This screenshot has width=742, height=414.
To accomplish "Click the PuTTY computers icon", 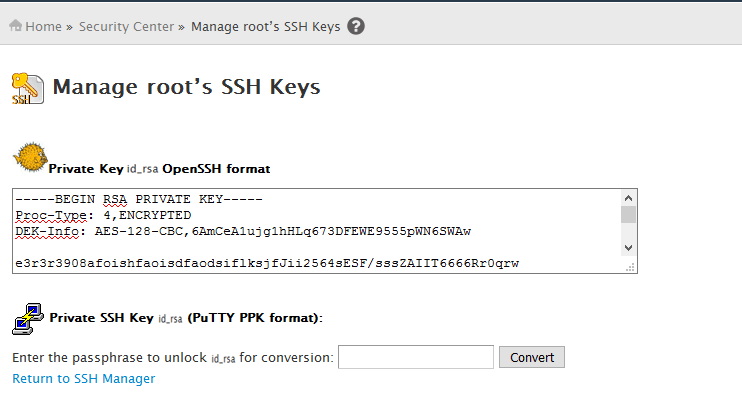I will click(x=28, y=319).
